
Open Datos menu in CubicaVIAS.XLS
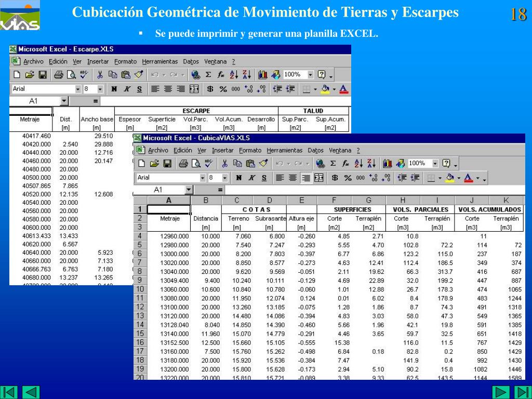pos(315,150)
